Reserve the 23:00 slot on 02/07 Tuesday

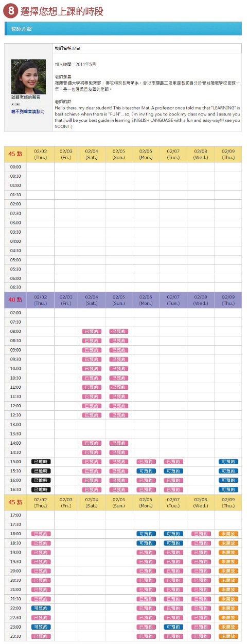click(173, 627)
